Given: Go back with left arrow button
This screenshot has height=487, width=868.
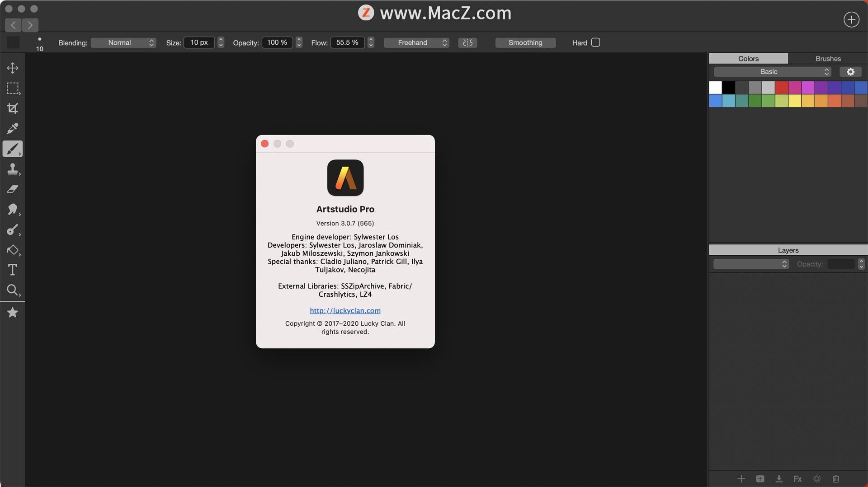Looking at the screenshot, I should (14, 25).
